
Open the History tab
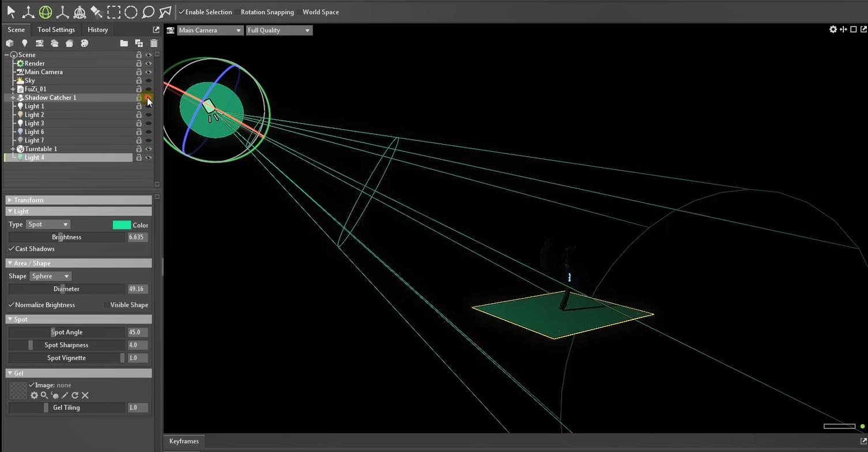pyautogui.click(x=97, y=29)
